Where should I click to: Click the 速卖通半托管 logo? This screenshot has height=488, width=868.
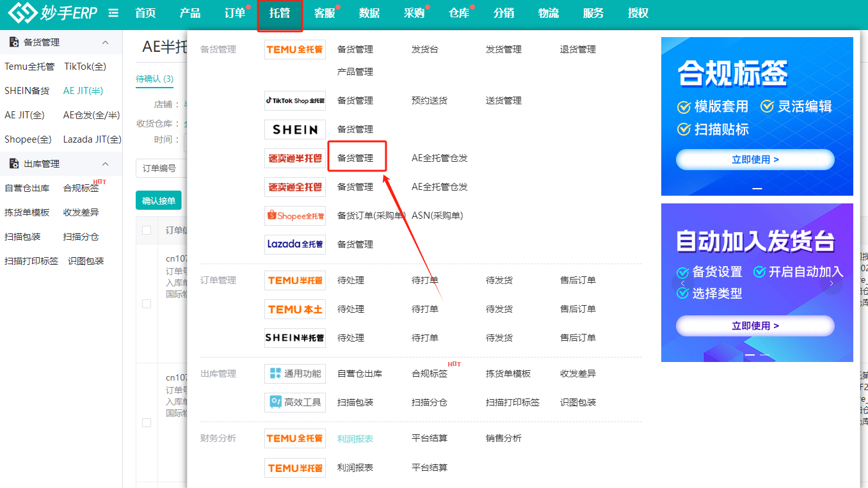coord(295,158)
